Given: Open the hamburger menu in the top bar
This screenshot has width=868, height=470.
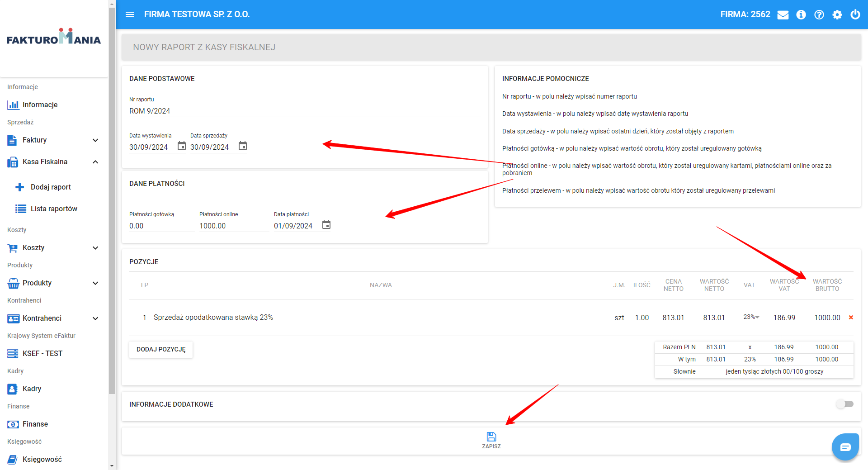Looking at the screenshot, I should (x=130, y=14).
